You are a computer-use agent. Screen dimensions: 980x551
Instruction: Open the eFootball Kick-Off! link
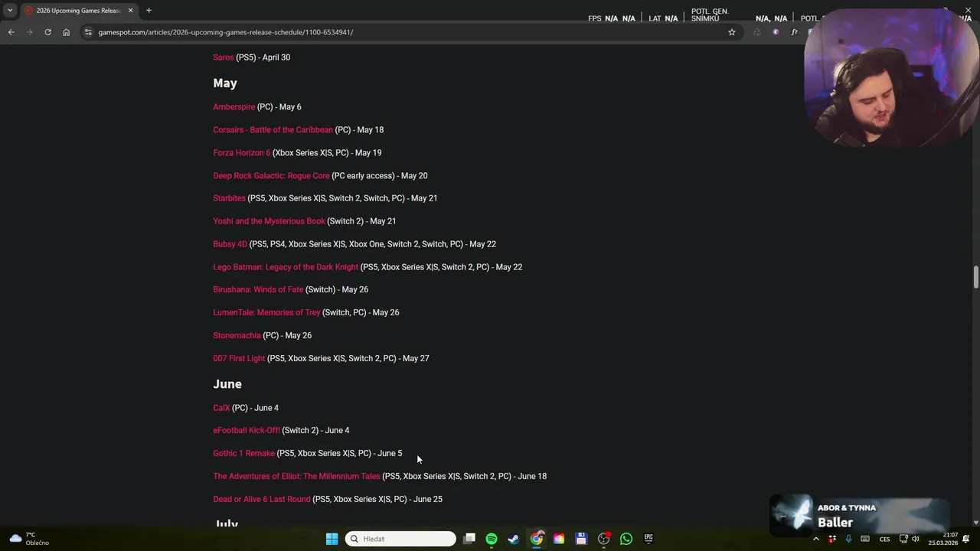[x=247, y=430]
